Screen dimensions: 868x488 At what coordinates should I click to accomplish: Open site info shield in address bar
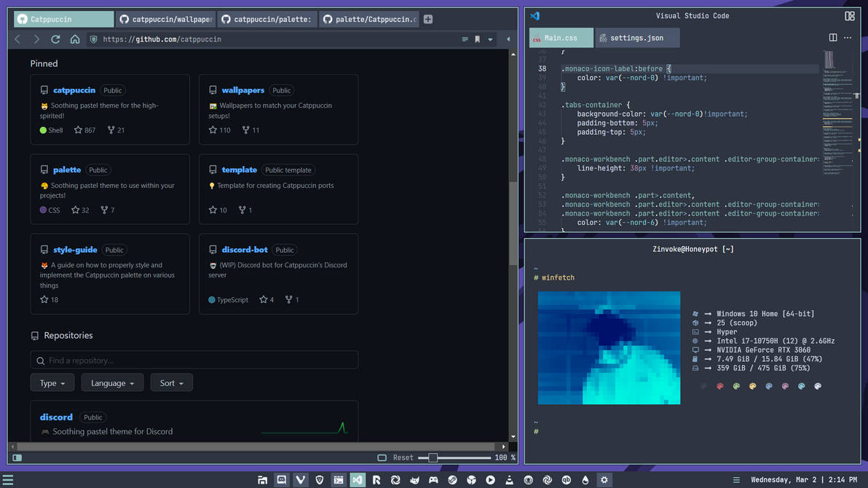(x=93, y=39)
